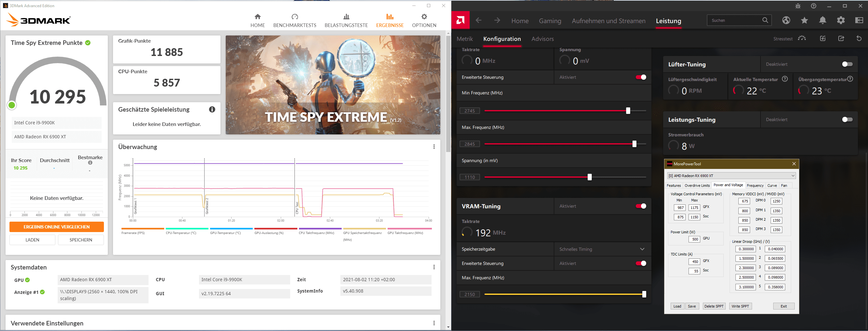Load tuning profile icon next to Stresstest
Viewport: 868px width, 331px height.
coord(822,38)
